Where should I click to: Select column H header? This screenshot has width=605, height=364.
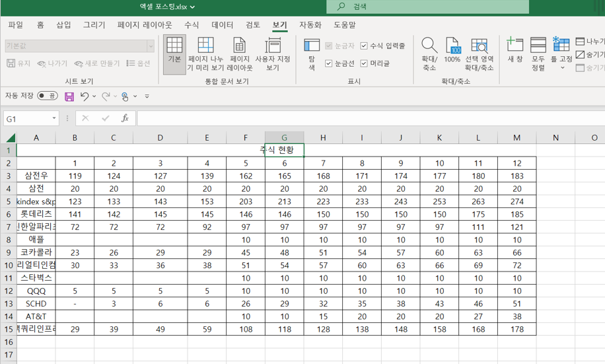(323, 138)
